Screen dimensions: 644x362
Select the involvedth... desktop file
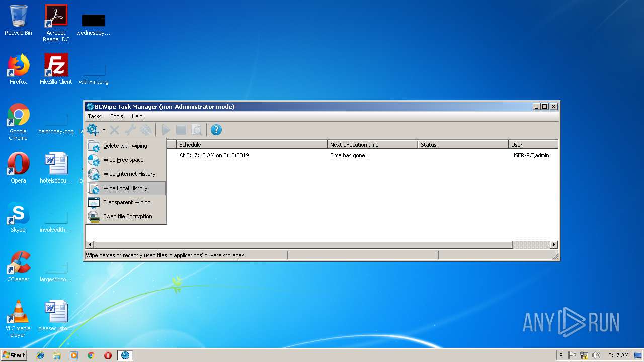click(x=56, y=220)
